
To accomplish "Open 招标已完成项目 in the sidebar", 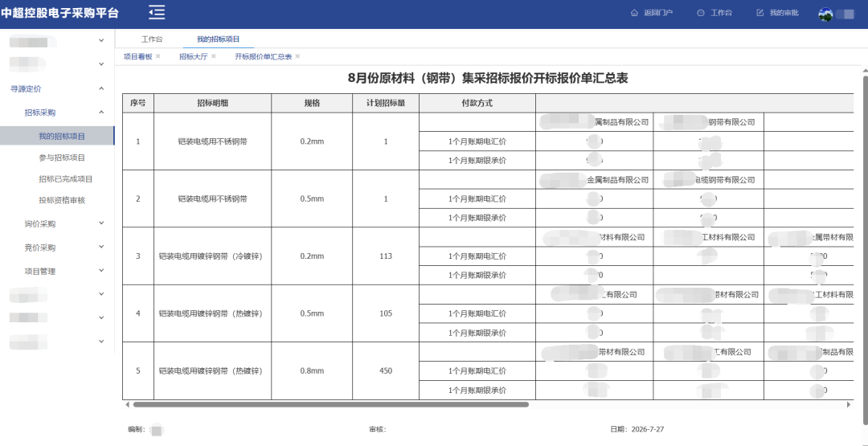I will click(x=66, y=179).
